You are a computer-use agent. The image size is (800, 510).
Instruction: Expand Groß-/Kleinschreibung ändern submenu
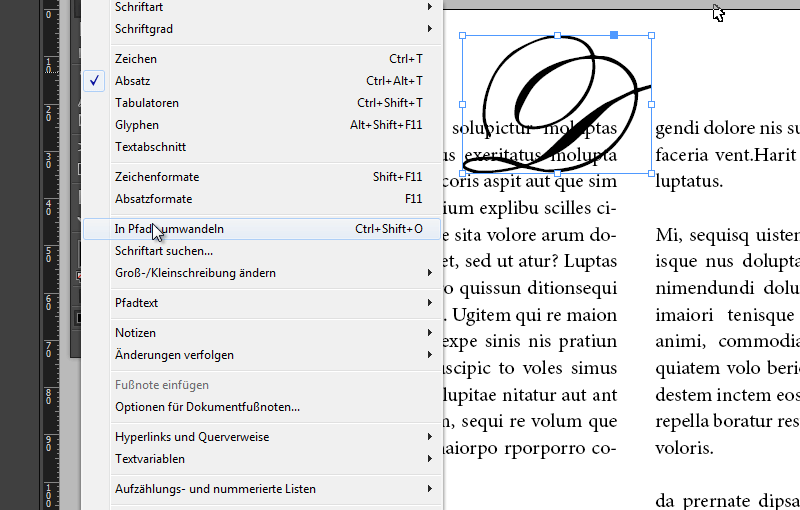pos(262,273)
